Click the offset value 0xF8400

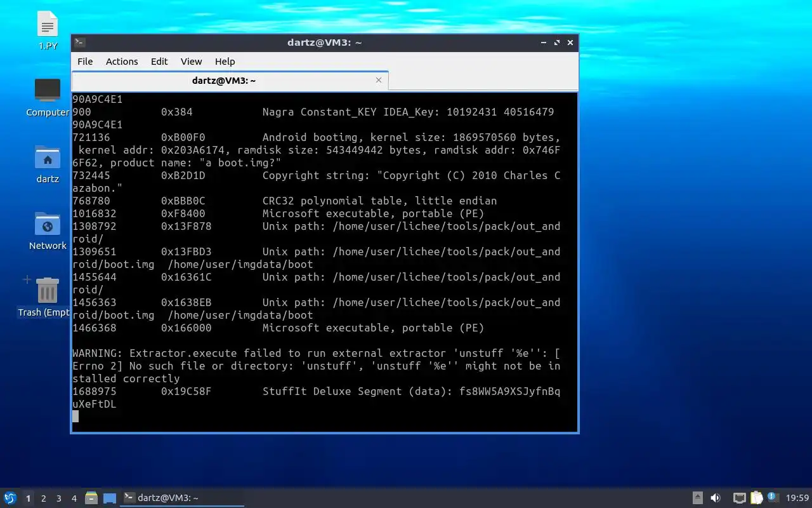pyautogui.click(x=183, y=213)
